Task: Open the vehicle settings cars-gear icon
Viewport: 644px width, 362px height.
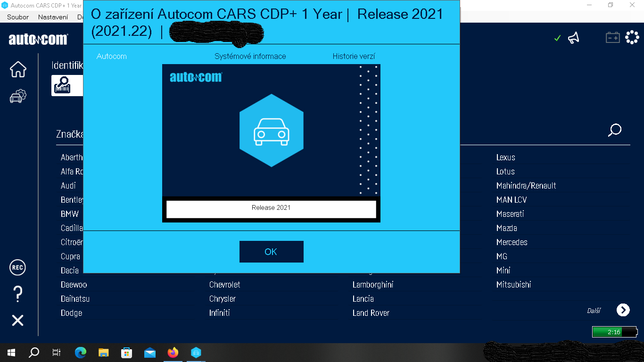Action: (18, 96)
